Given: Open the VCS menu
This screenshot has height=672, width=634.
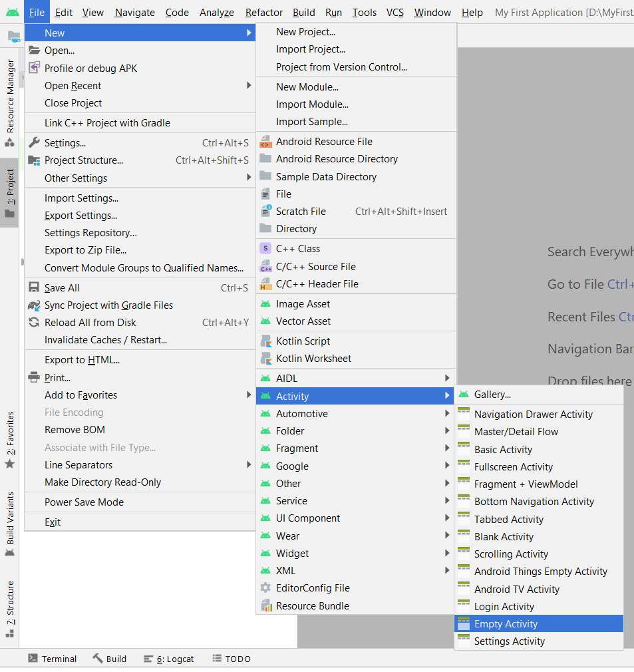Looking at the screenshot, I should tap(395, 13).
